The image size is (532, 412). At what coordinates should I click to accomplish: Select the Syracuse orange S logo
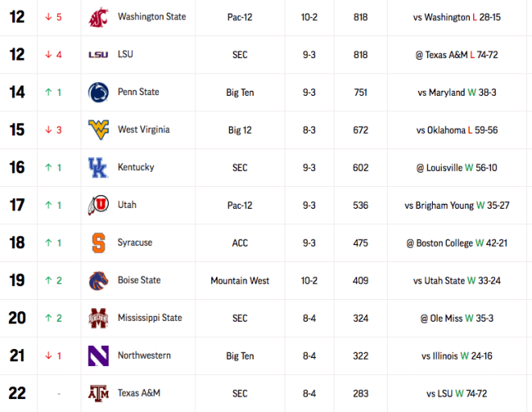point(98,243)
